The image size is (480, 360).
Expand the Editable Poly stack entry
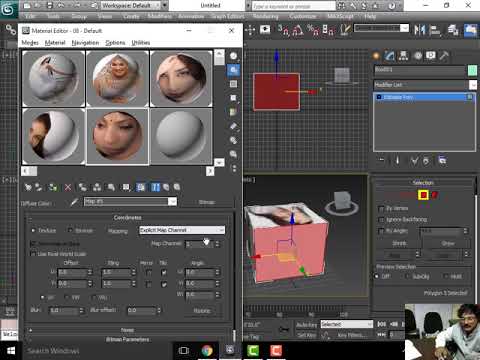[379, 97]
